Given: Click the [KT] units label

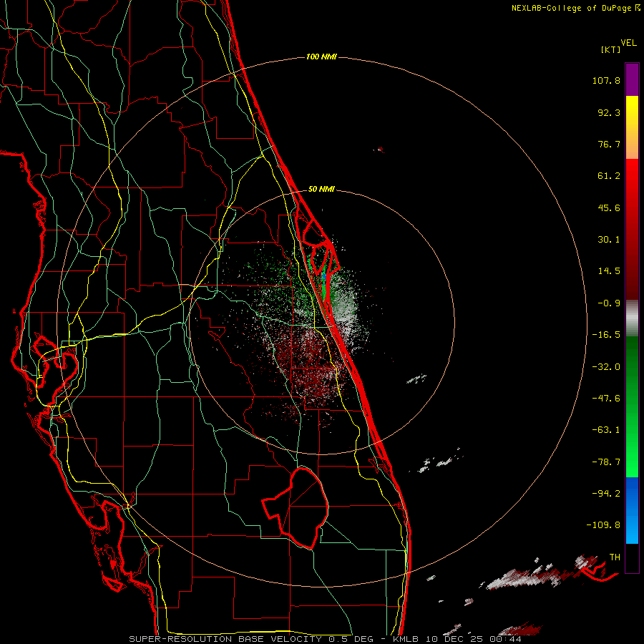Looking at the screenshot, I should pyautogui.click(x=610, y=49).
